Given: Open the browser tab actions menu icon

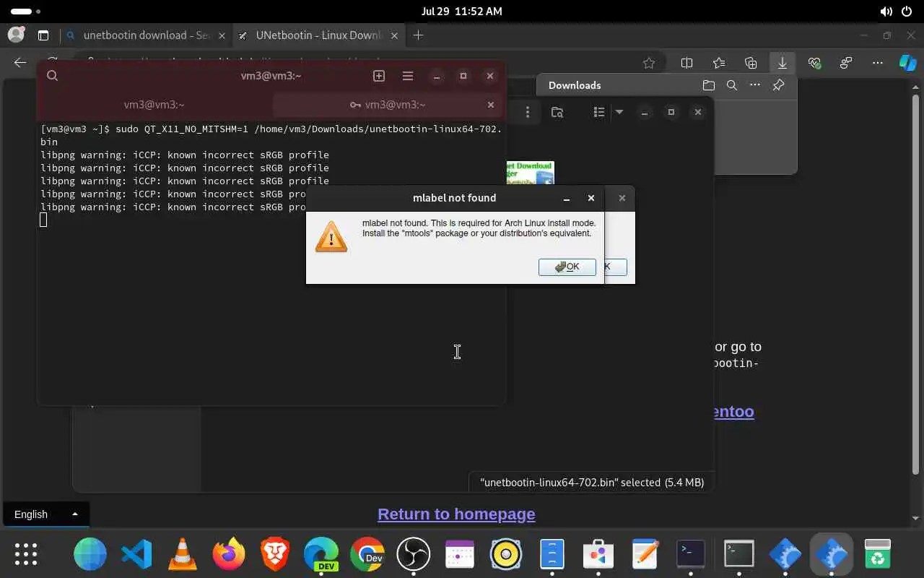Looking at the screenshot, I should click(x=43, y=35).
